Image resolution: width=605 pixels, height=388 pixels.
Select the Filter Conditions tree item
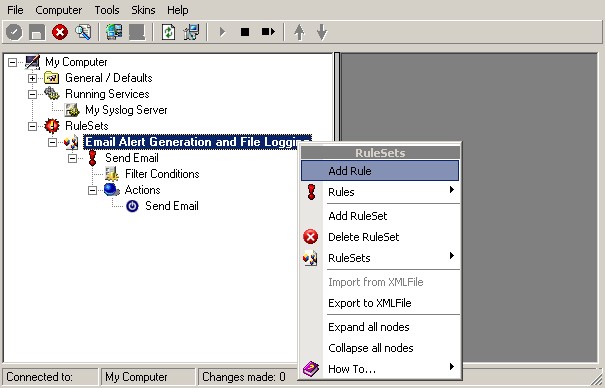click(x=162, y=174)
